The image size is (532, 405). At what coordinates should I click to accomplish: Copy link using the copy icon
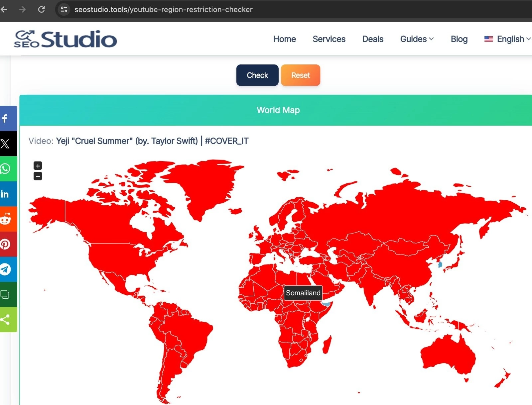click(x=5, y=294)
